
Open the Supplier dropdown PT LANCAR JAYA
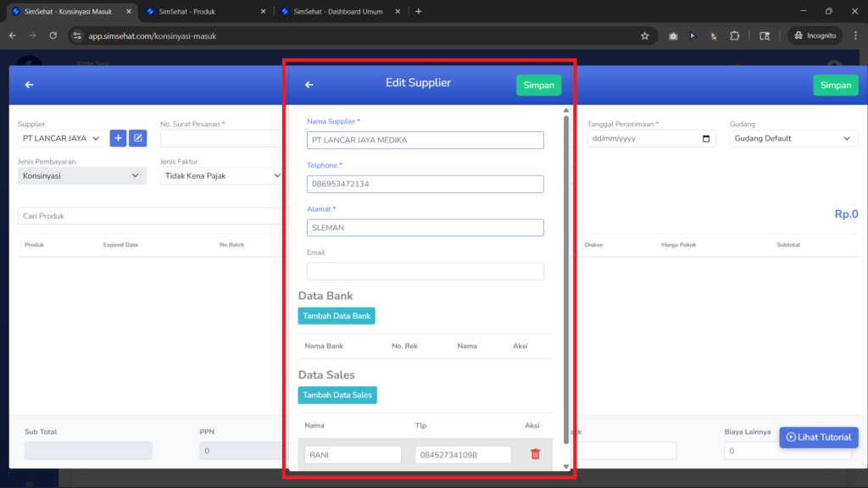[61, 138]
